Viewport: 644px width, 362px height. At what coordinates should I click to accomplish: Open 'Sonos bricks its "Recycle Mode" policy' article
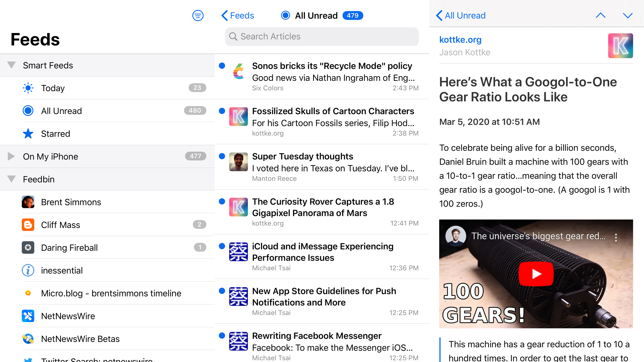point(322,76)
